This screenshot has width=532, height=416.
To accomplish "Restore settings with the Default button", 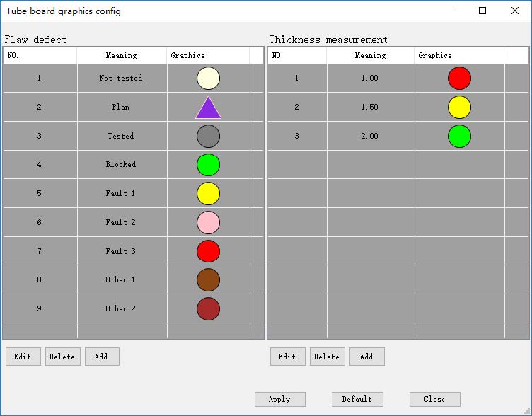I will click(x=357, y=399).
